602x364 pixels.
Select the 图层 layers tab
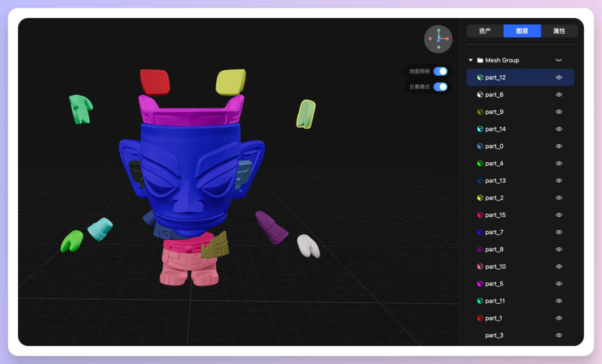coord(522,31)
